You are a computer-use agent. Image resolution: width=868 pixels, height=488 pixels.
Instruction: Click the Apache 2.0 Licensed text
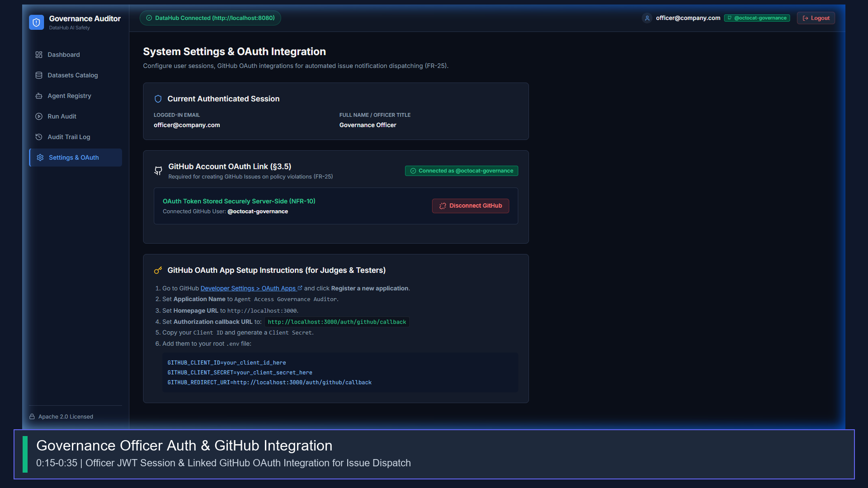pyautogui.click(x=66, y=417)
